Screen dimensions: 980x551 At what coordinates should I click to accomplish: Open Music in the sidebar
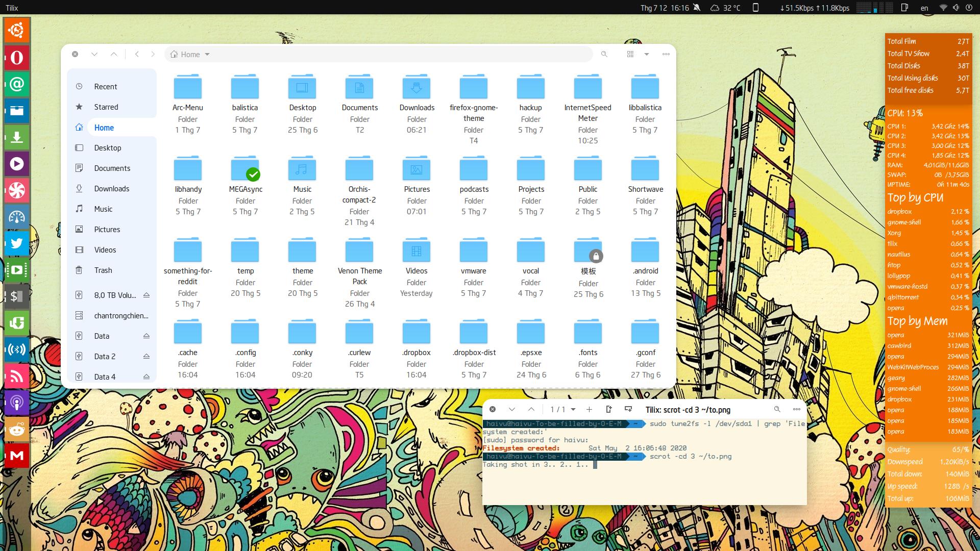point(112,209)
